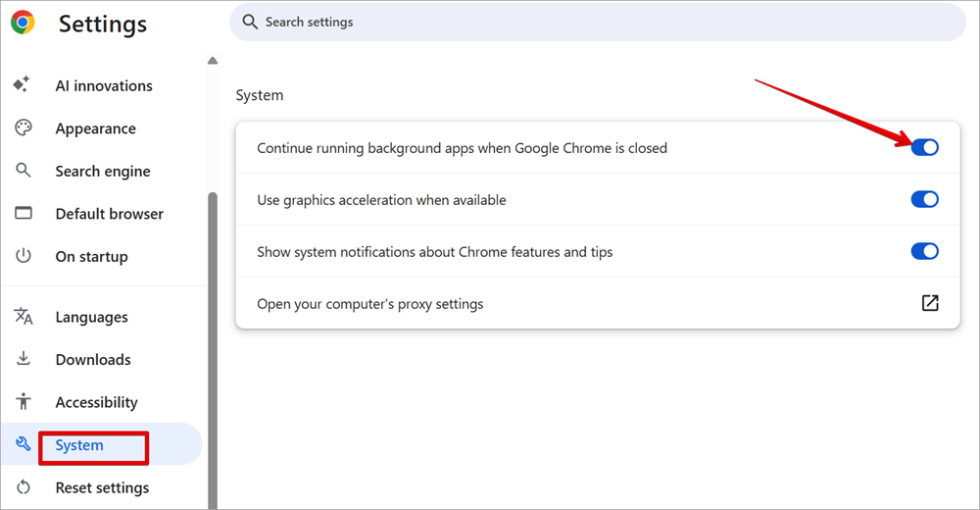Click the Default browser window icon
Viewport: 980px width, 510px height.
pyautogui.click(x=24, y=214)
